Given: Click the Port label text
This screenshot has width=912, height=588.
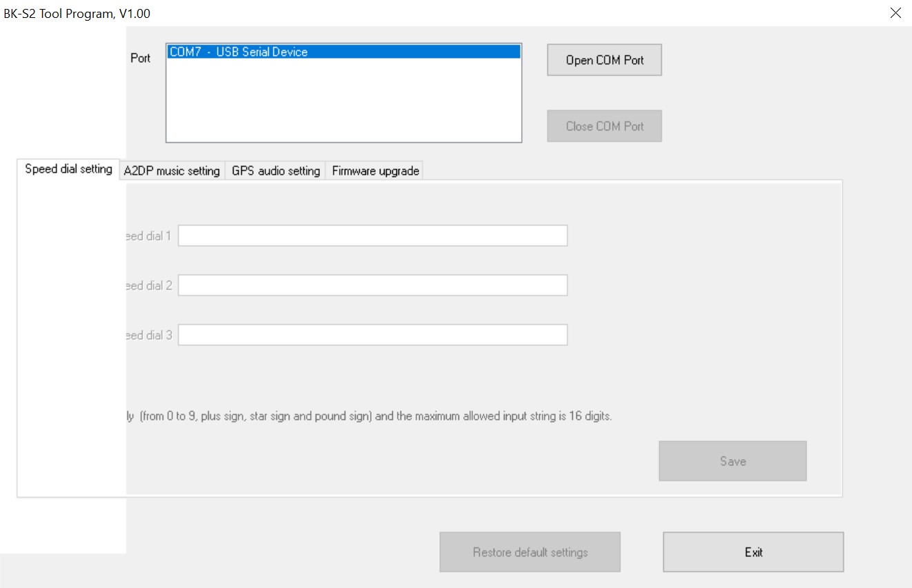Looking at the screenshot, I should tap(140, 59).
